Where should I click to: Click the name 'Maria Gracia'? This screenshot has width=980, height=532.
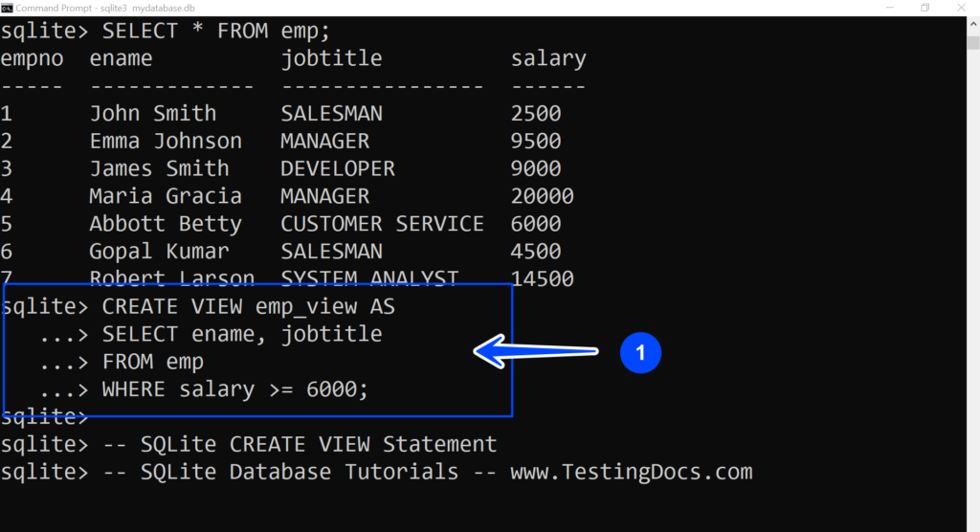tap(166, 196)
